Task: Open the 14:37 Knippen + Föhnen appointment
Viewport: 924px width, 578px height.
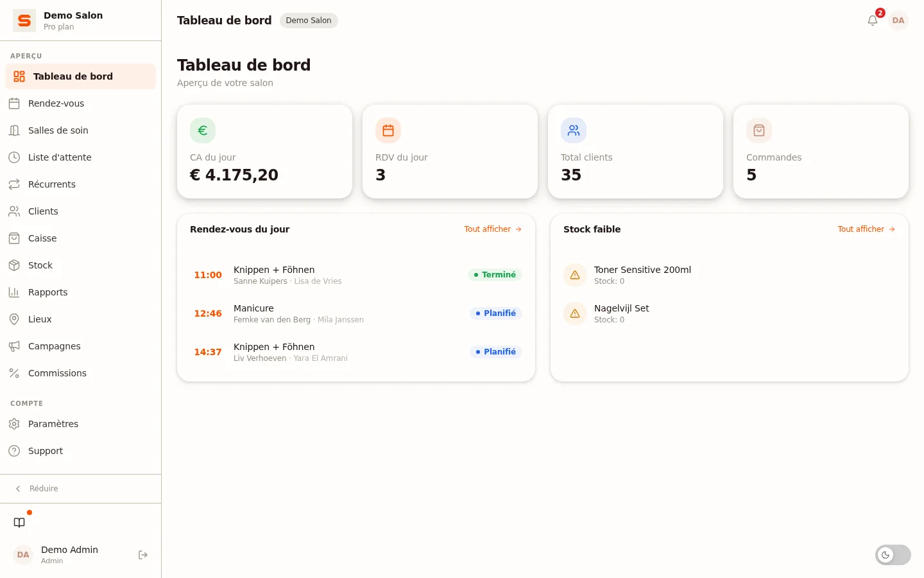Action: [356, 352]
